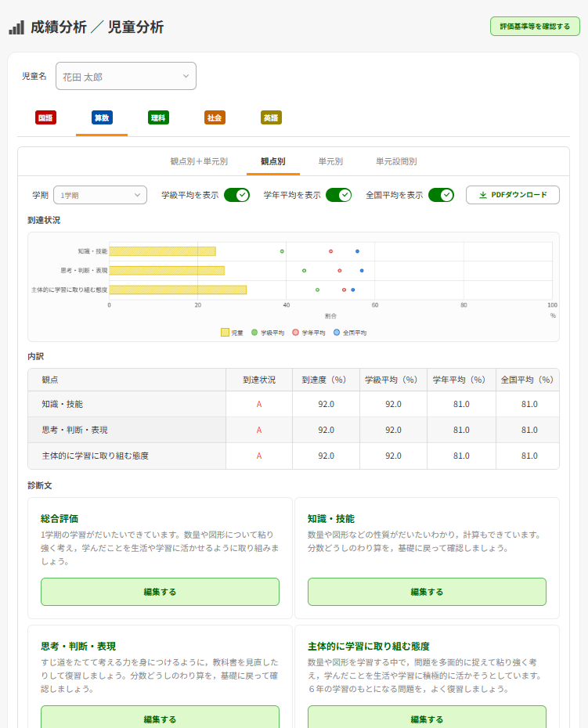The height and width of the screenshot is (728, 588).
Task: Click the download icon in PDFダウンロード
Action: pyautogui.click(x=483, y=195)
